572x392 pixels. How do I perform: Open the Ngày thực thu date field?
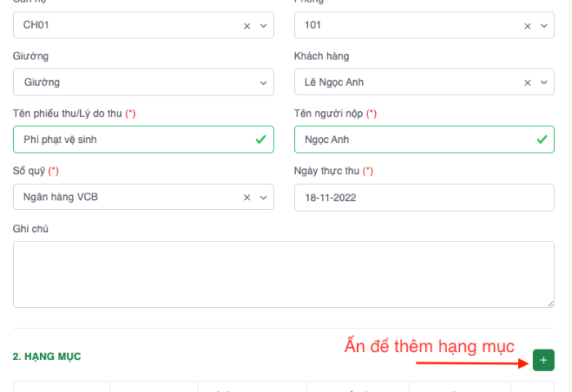point(423,198)
